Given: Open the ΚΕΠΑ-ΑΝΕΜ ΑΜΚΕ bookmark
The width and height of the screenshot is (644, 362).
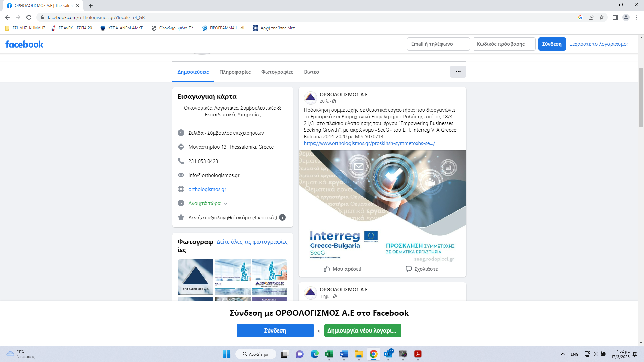Looking at the screenshot, I should tap(123, 28).
